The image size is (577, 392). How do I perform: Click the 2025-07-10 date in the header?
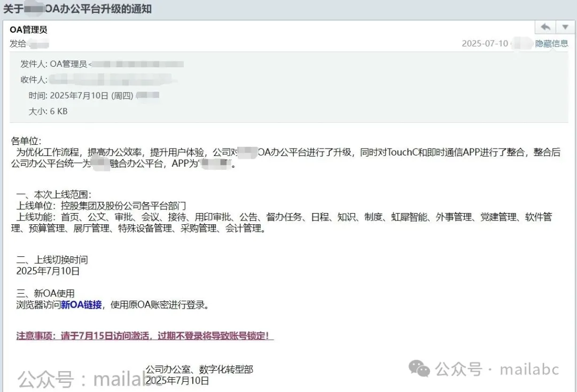coord(485,44)
